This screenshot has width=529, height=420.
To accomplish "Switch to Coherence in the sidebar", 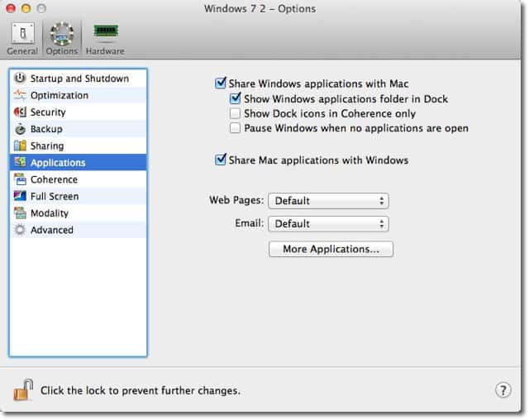I will [x=79, y=179].
